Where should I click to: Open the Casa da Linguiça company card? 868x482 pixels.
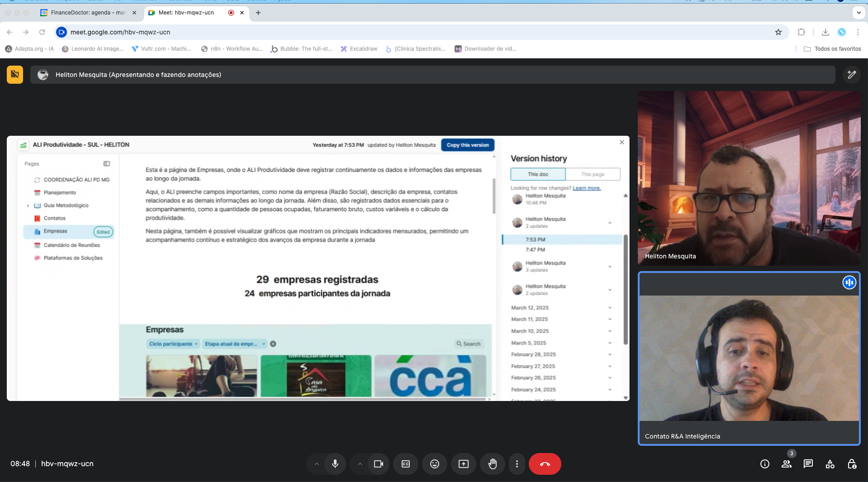316,376
